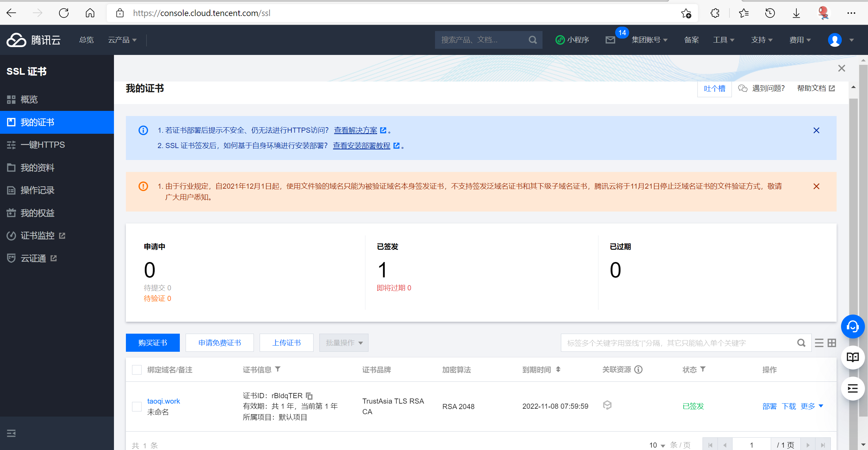Image resolution: width=868 pixels, height=450 pixels.
Task: Open 操作记录 in the sidebar
Action: (x=38, y=190)
